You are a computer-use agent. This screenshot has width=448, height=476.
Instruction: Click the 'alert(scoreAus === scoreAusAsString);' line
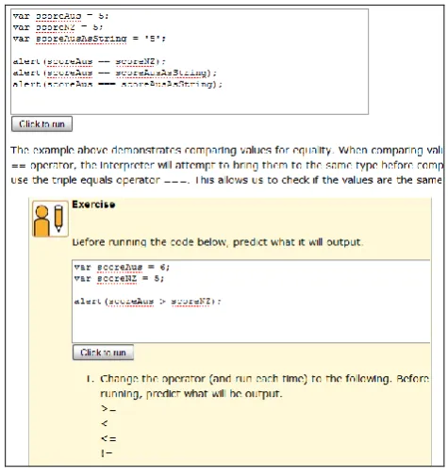[x=118, y=84]
